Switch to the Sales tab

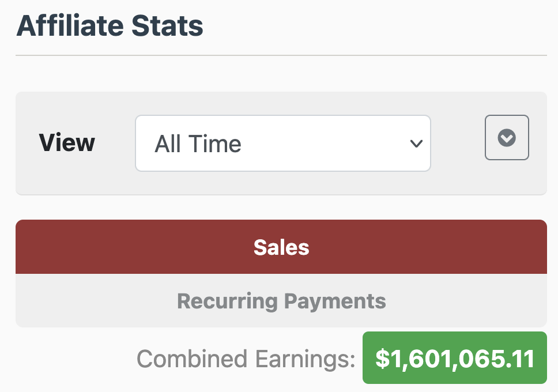pyautogui.click(x=281, y=247)
